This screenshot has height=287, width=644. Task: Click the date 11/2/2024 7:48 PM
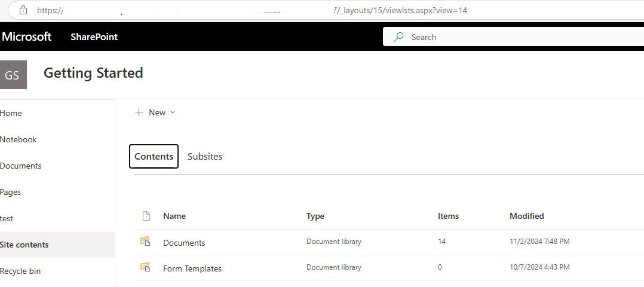[539, 242]
